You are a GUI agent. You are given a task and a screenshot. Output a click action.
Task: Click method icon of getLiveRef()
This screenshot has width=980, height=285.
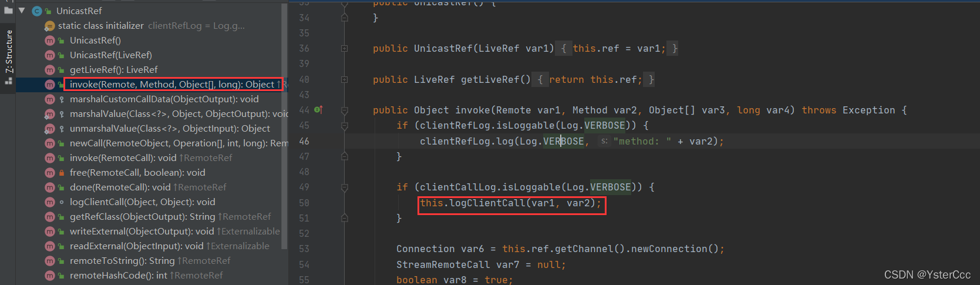coord(50,70)
